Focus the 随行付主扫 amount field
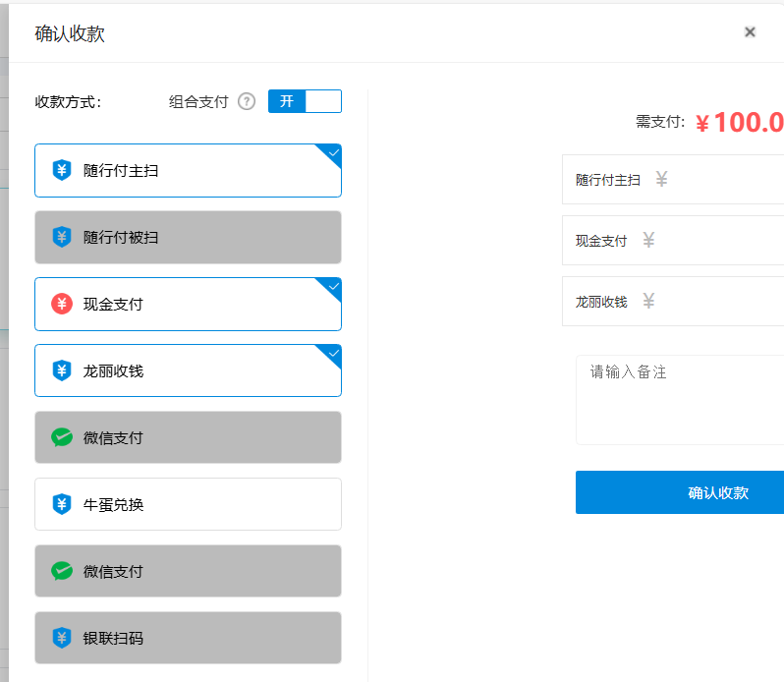This screenshot has height=682, width=784. (727, 180)
